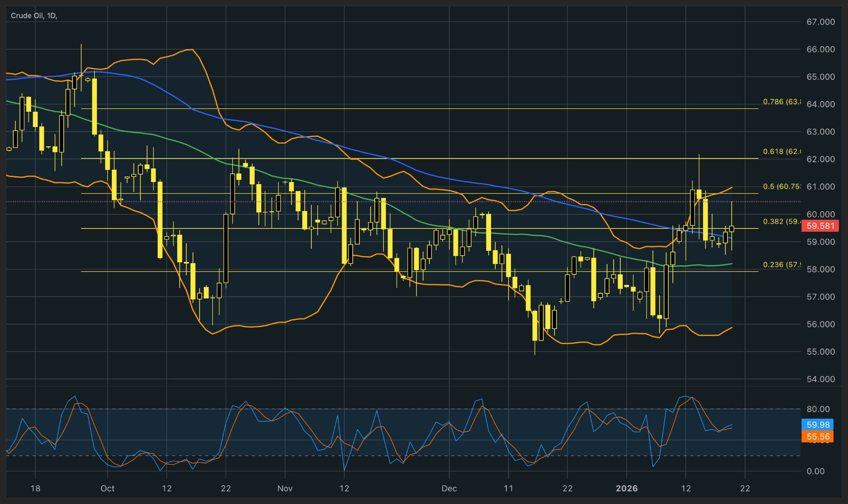This screenshot has width=848, height=504.
Task: Click the 11 date label after Dec
Action: pos(508,488)
